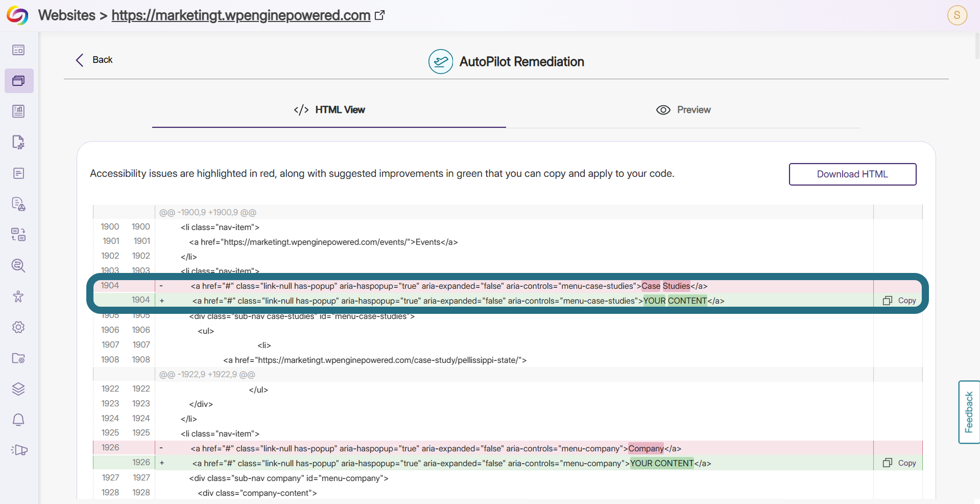The image size is (980, 504).
Task: Copy the suggested line 1926 fix
Action: (900, 463)
